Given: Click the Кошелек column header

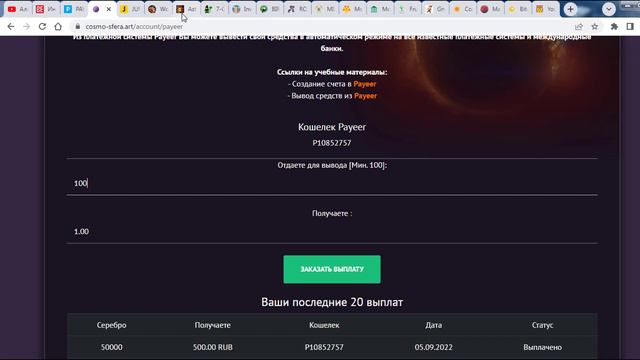Looking at the screenshot, I should coord(324,325).
